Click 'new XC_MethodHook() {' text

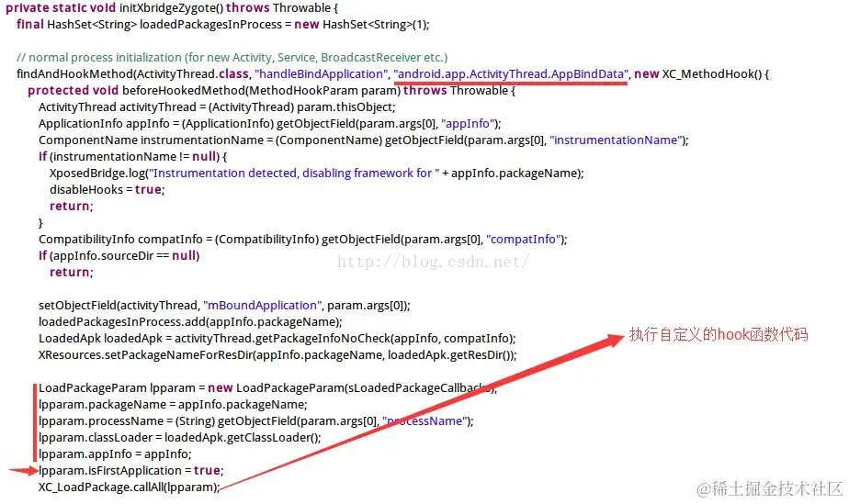(702, 74)
